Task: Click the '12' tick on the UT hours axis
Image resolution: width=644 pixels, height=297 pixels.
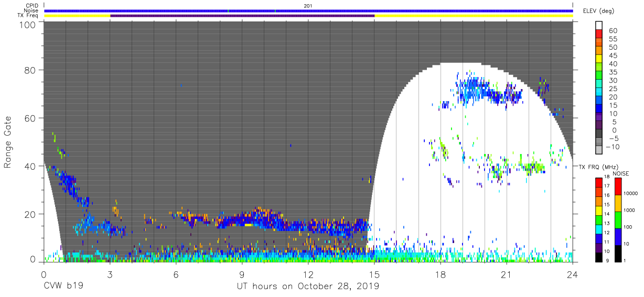Action: pyautogui.click(x=308, y=274)
